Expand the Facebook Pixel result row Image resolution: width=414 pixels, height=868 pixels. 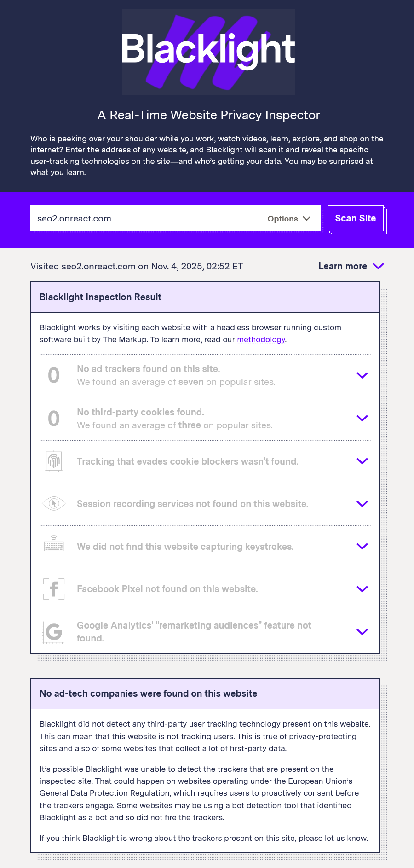click(x=362, y=589)
